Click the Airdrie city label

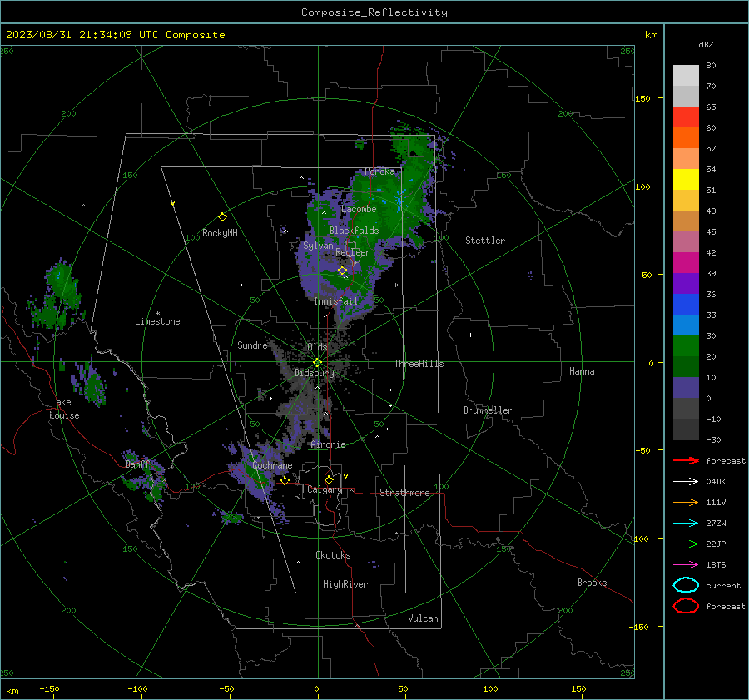328,444
